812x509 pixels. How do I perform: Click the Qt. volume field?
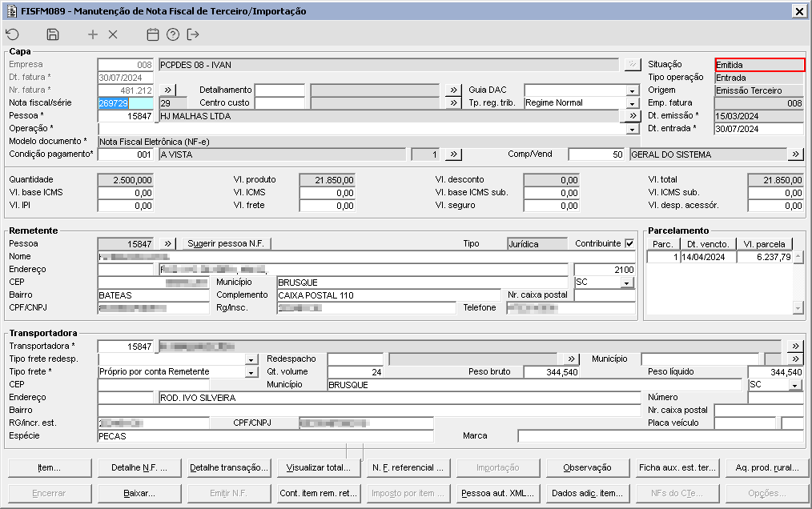(x=356, y=372)
